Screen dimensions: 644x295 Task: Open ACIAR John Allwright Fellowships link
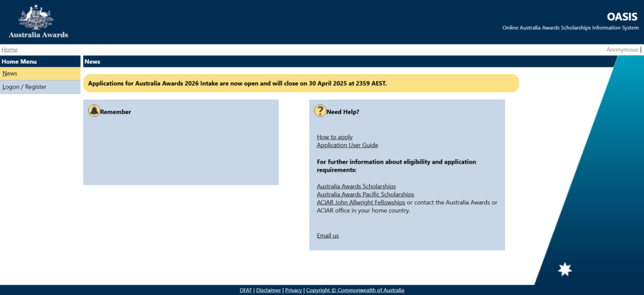(361, 203)
